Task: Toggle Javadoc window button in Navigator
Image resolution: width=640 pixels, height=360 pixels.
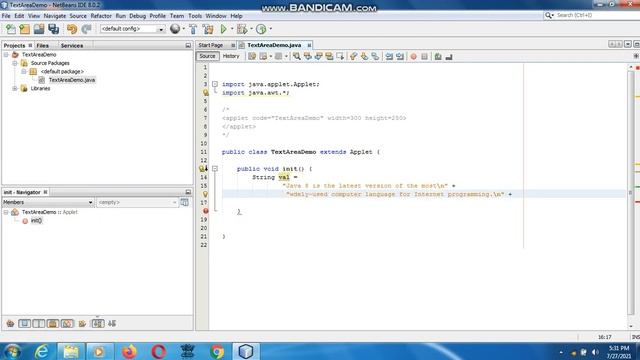Action: pyautogui.click(x=184, y=202)
